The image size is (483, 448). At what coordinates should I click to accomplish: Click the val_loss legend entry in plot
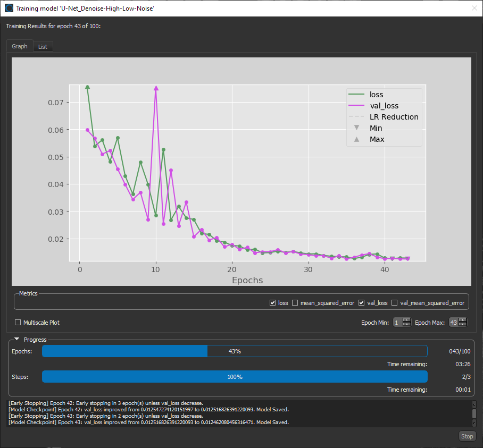tap(384, 106)
